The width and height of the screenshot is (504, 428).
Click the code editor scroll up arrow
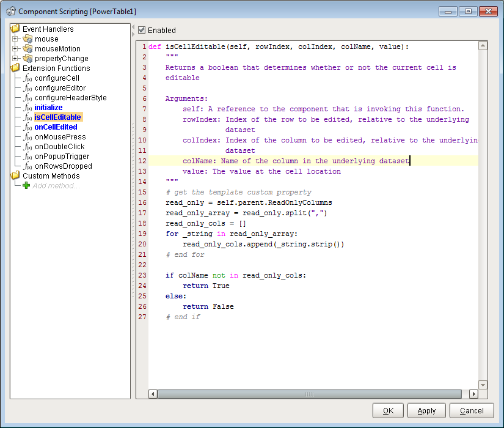point(483,46)
